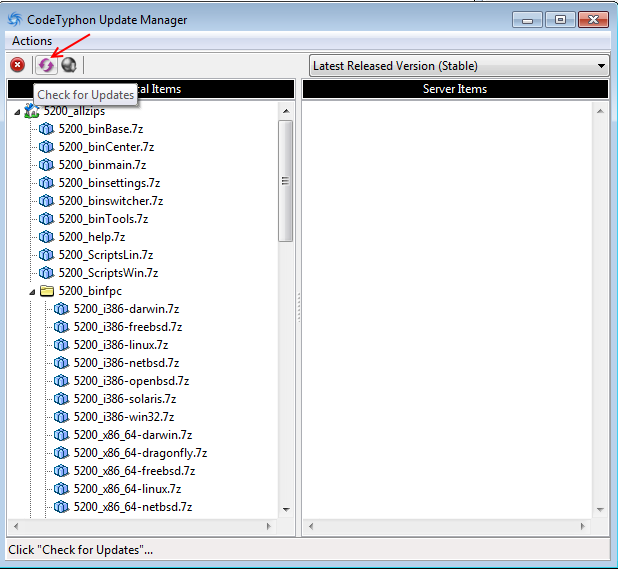The width and height of the screenshot is (618, 570).
Task: Close the CodeTyphon Update Manager window
Action: point(593,20)
